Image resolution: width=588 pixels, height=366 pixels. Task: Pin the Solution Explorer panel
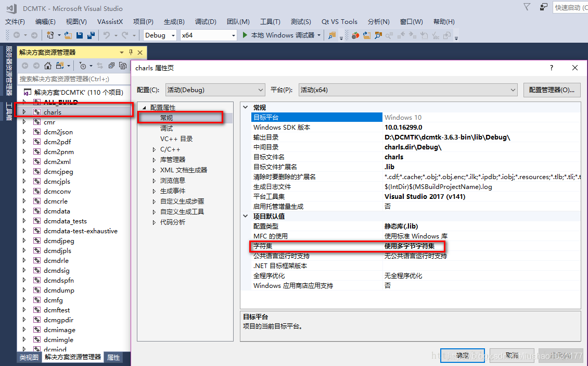click(x=131, y=52)
